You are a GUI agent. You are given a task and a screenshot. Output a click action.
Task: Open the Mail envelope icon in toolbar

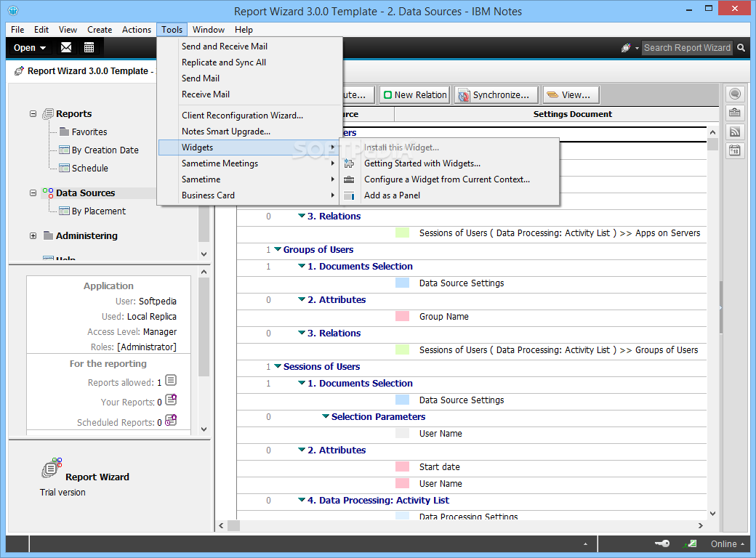66,47
